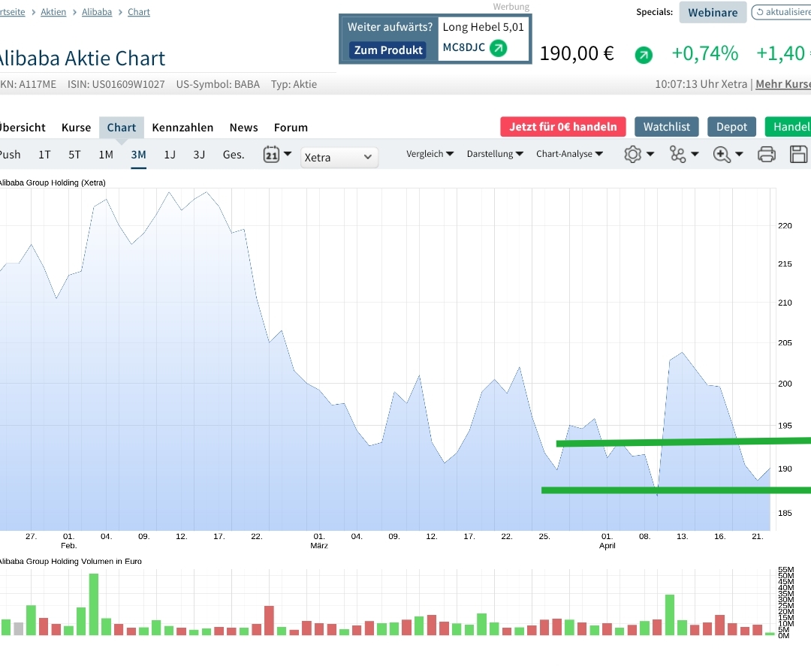
Task: Click the Zum Produkt button
Action: [388, 50]
